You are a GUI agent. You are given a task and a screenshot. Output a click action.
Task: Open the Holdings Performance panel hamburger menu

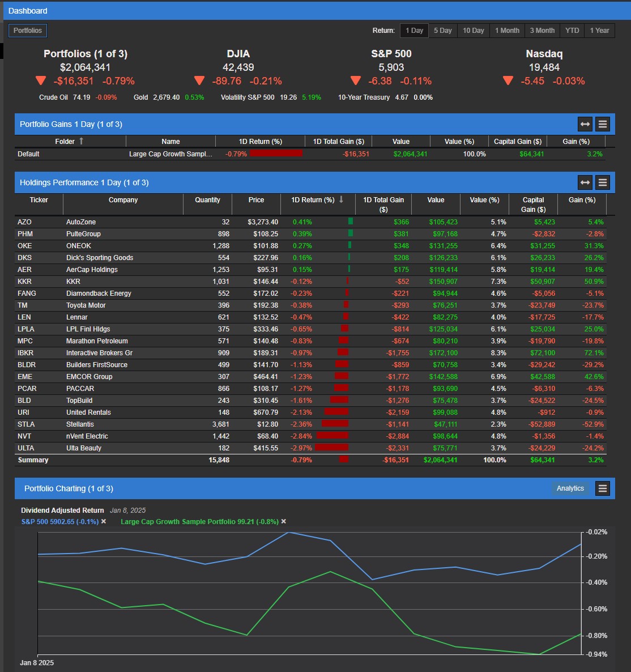click(x=602, y=182)
